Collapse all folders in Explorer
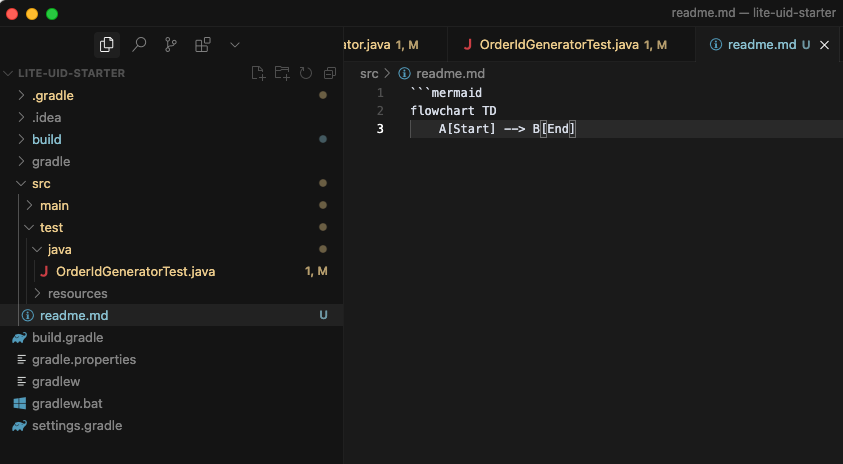The height and width of the screenshot is (464, 843). 330,73
